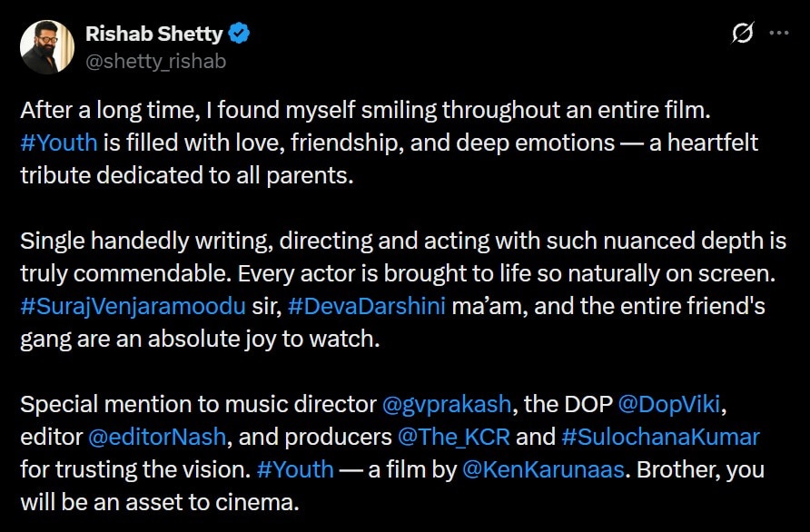Visit the @The_KCR mention
Screen dimensions: 810x532
click(x=453, y=437)
